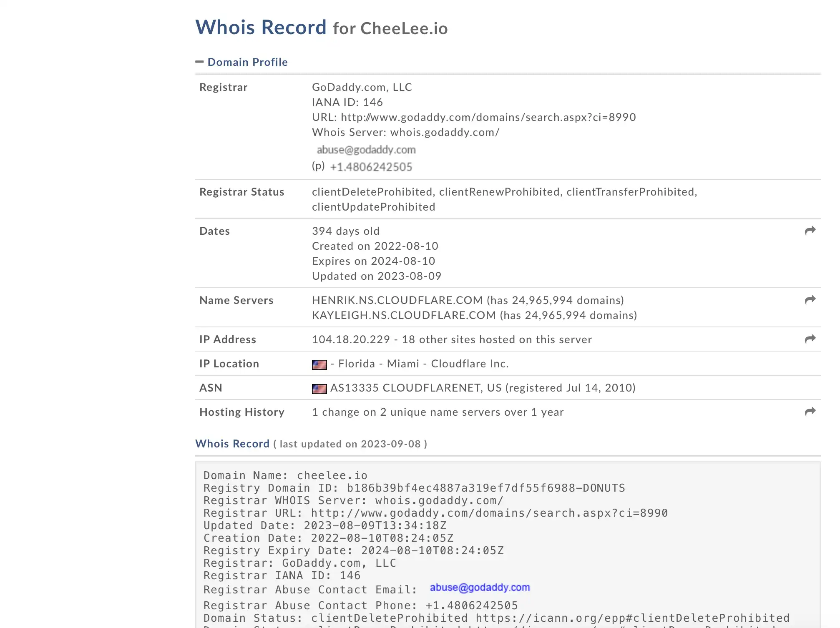The height and width of the screenshot is (628, 840).
Task: Select the US flag in IP Location row
Action: (x=319, y=364)
